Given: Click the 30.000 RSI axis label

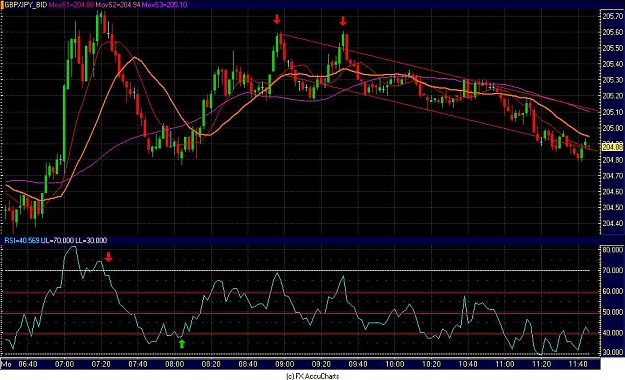Looking at the screenshot, I should coord(612,352).
